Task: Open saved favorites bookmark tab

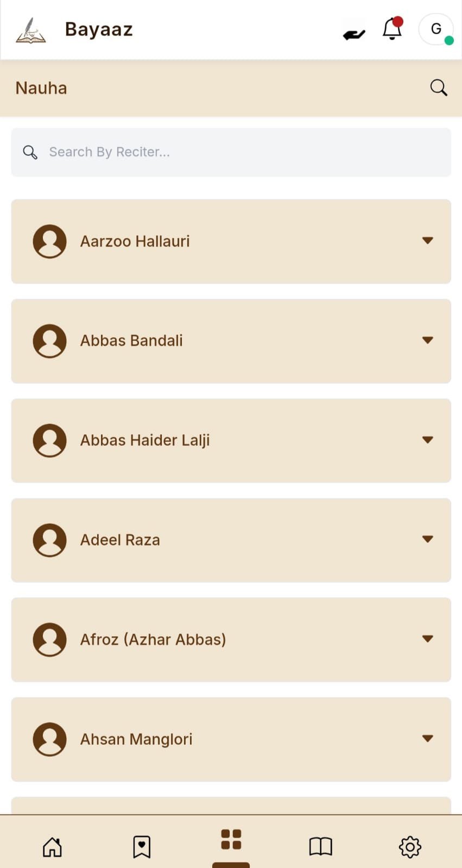Action: coord(142,846)
